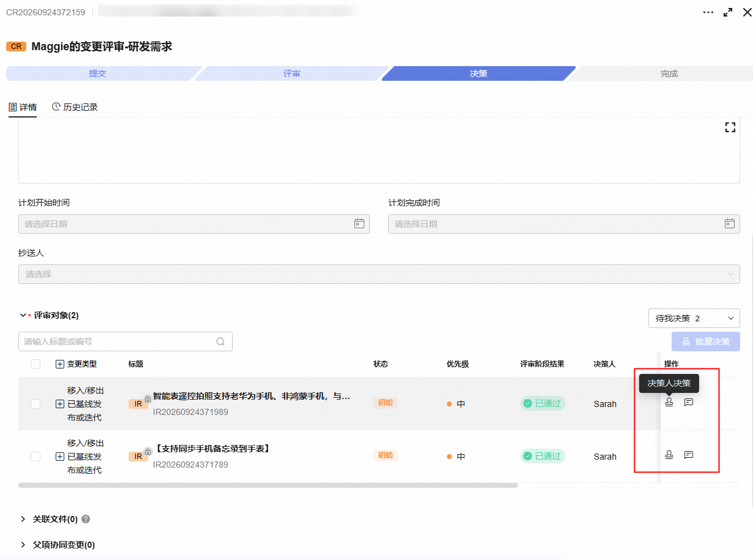The height and width of the screenshot is (560, 753).
Task: Open the 【支持同步手机备忘录到手表】 title link
Action: coord(212,449)
